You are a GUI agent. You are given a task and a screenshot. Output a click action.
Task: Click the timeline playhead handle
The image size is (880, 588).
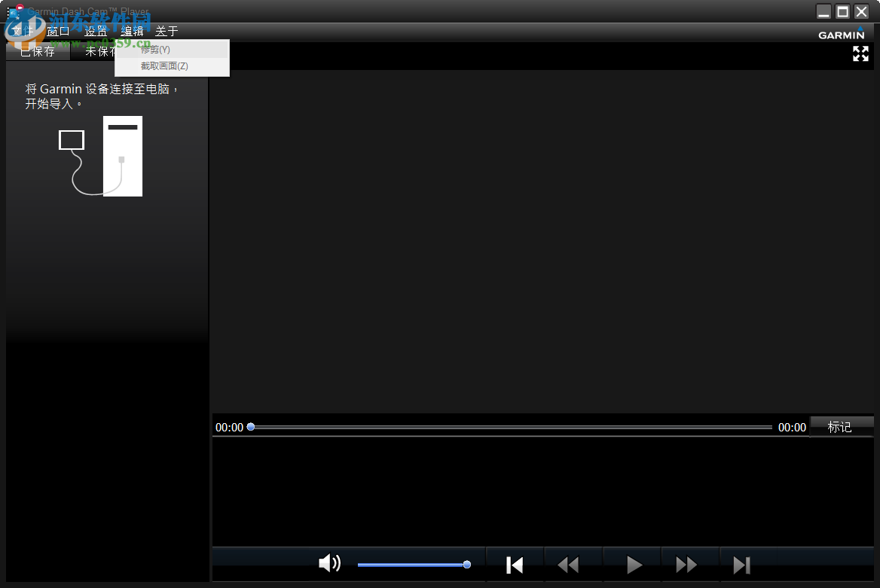(251, 427)
